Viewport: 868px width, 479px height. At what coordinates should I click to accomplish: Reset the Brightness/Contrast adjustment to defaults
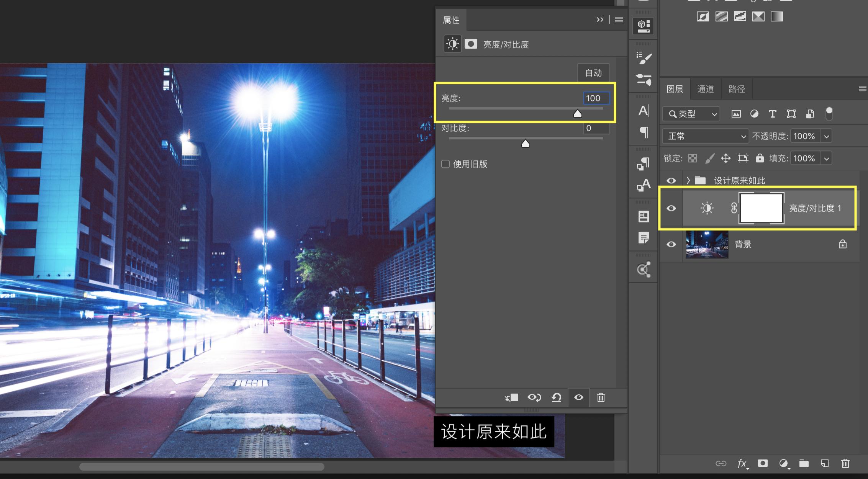coord(556,397)
